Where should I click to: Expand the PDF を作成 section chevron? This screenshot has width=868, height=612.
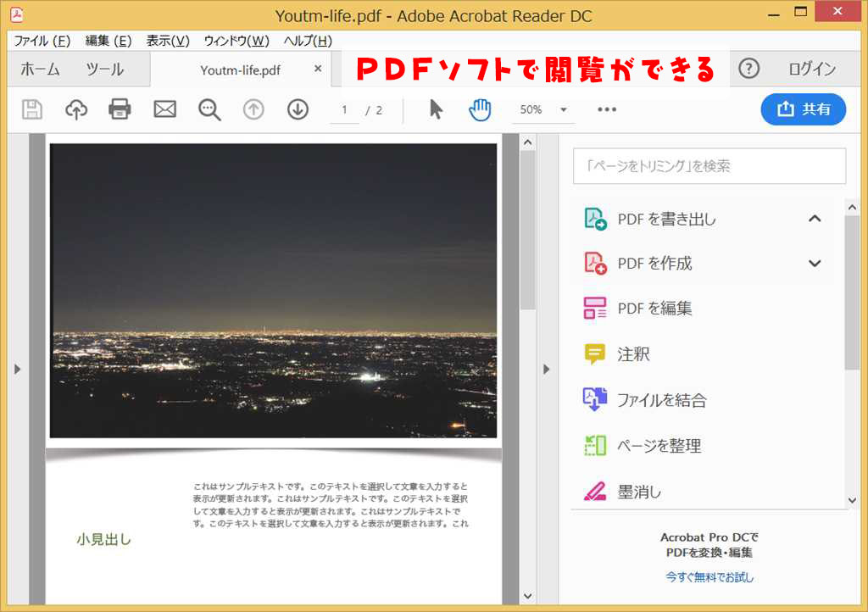pos(815,264)
